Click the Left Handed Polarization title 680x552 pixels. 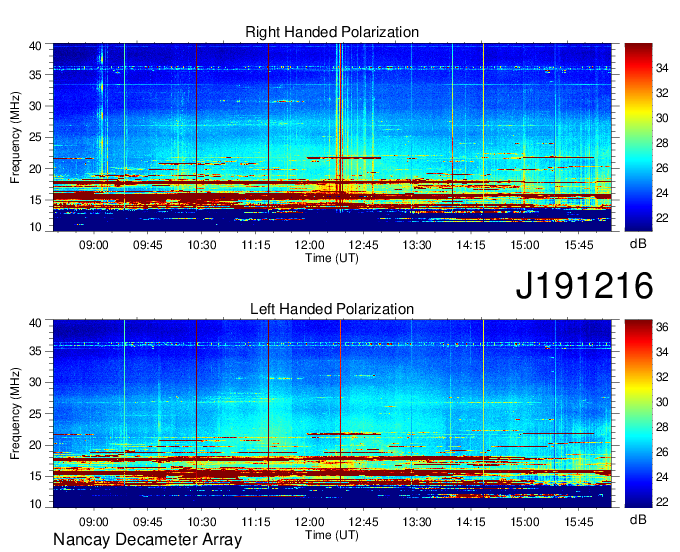(332, 309)
